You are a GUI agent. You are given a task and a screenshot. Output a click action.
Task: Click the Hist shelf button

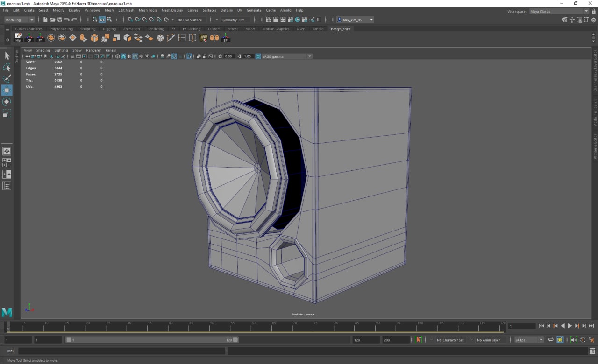click(18, 37)
